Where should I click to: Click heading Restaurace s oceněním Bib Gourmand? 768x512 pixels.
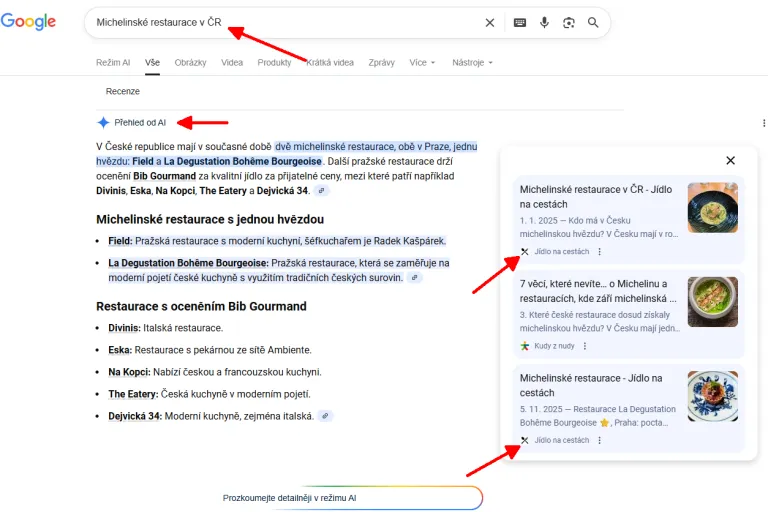pos(201,306)
